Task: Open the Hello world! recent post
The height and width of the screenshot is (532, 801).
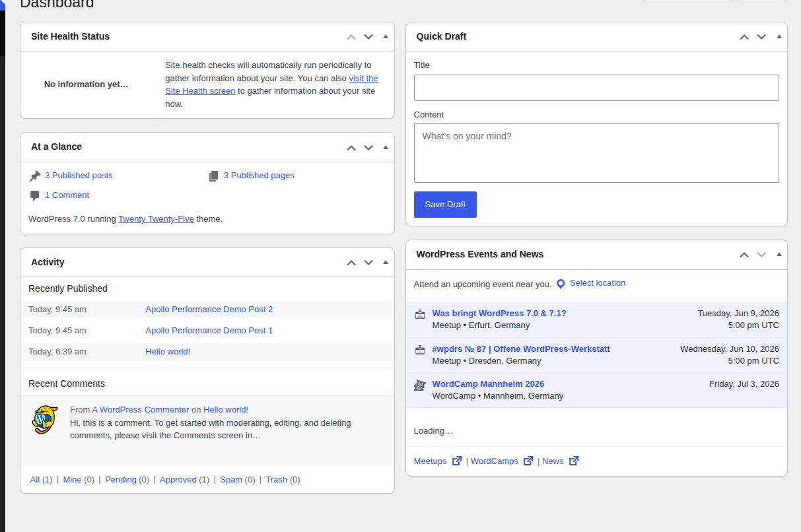Action: pos(168,352)
